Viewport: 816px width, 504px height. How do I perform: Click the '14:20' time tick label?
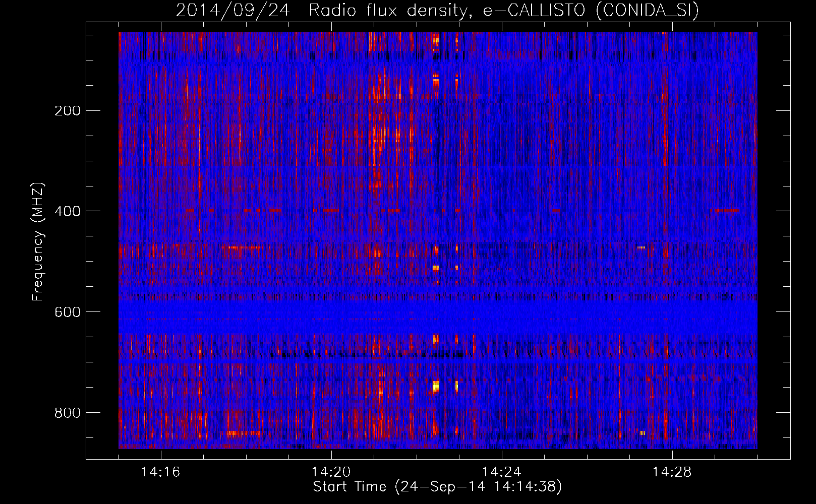[x=331, y=472]
